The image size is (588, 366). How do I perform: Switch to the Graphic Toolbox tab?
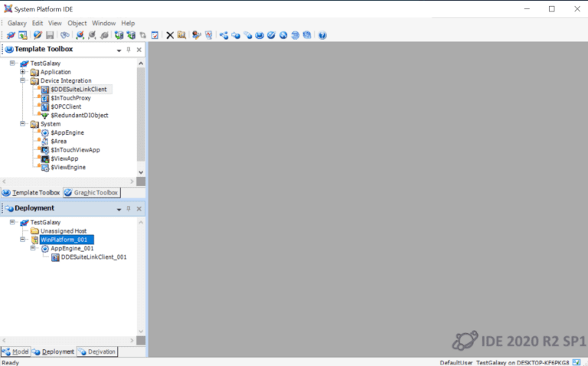coord(92,192)
